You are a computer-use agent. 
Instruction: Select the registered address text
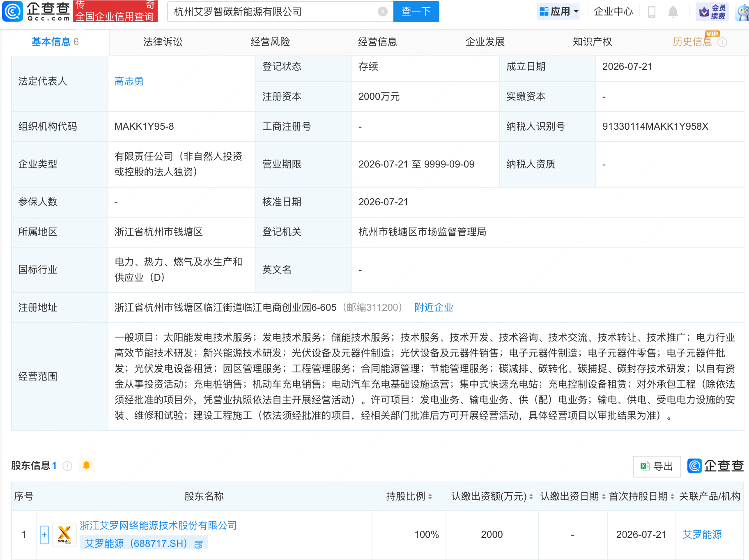pyautogui.click(x=225, y=308)
